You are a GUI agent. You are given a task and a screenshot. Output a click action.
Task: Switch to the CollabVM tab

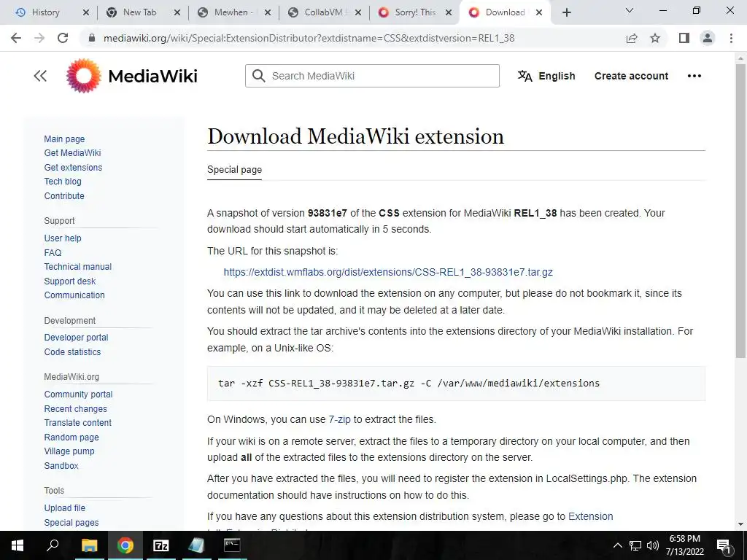click(x=323, y=12)
